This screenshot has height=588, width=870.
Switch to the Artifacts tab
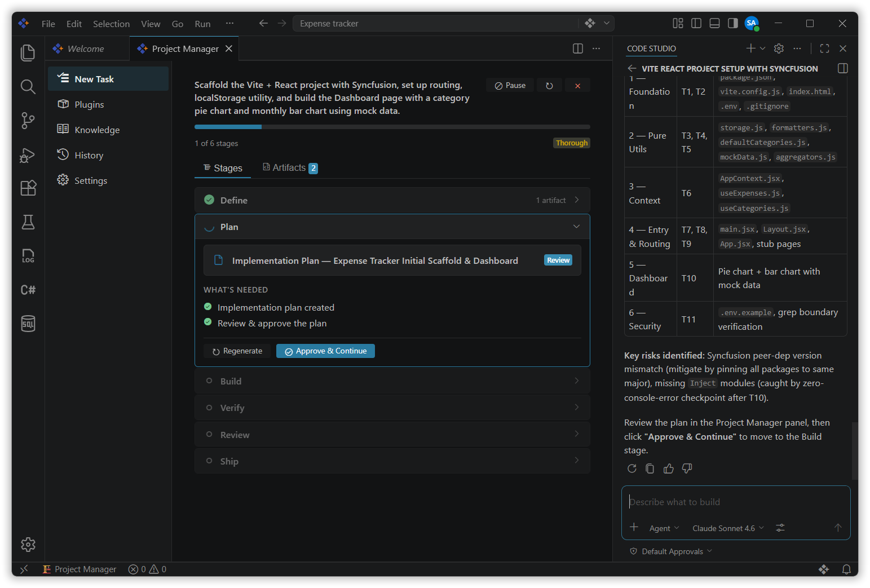tap(290, 167)
